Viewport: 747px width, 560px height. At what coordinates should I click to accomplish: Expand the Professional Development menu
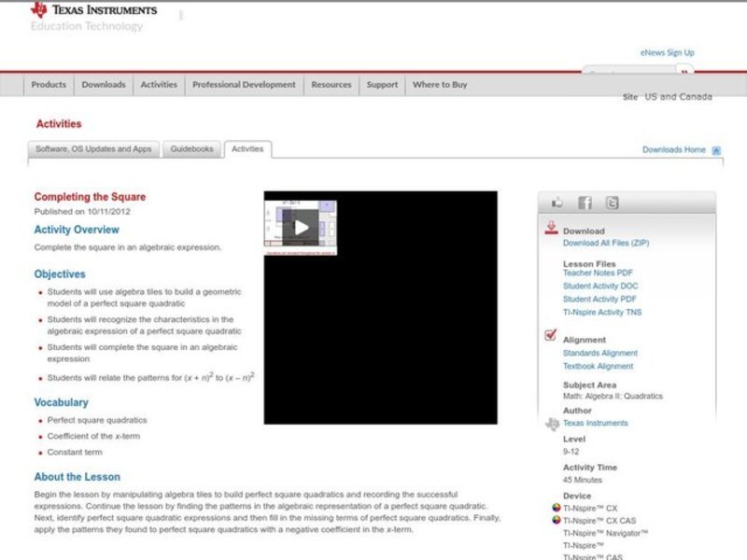pos(244,85)
